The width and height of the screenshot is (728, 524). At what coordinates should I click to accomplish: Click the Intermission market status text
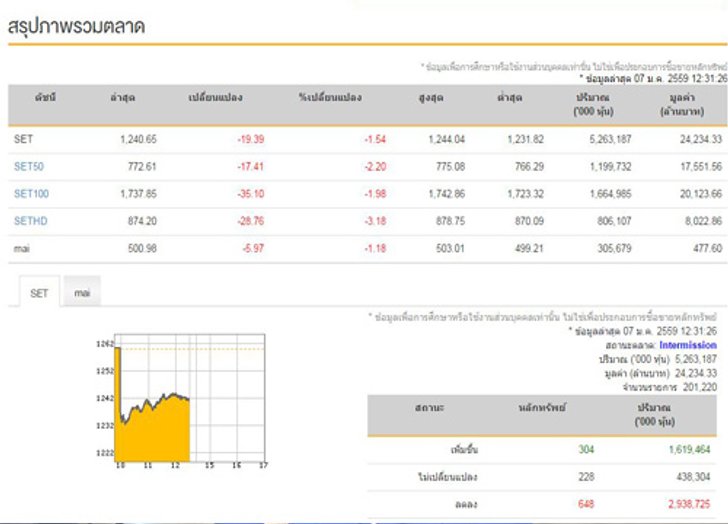(688, 345)
